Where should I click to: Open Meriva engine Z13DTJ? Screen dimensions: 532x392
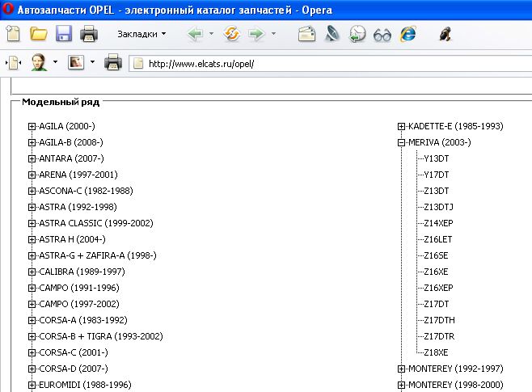click(438, 207)
